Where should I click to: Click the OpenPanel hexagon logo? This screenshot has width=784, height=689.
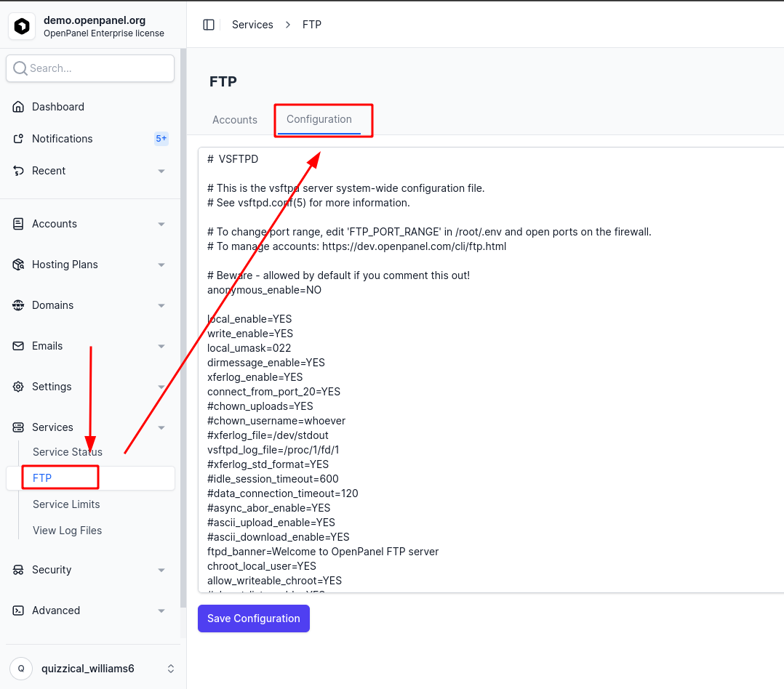coord(22,26)
